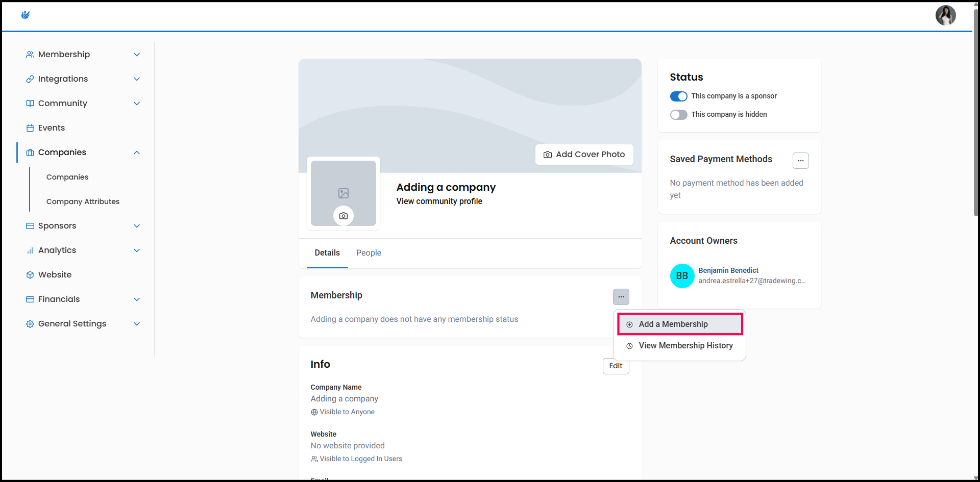Click the Website cube icon in sidebar
Viewport: 980px width, 482px height.
[x=30, y=275]
